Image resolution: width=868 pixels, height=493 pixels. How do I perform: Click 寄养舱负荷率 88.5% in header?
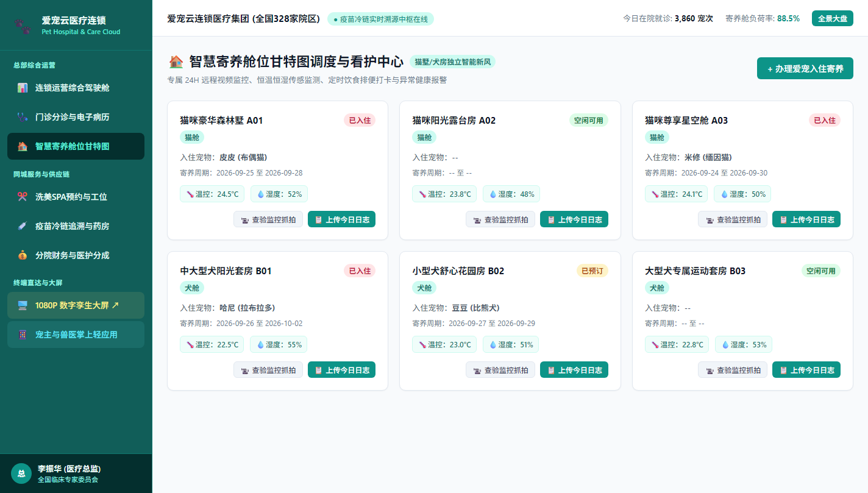763,18
